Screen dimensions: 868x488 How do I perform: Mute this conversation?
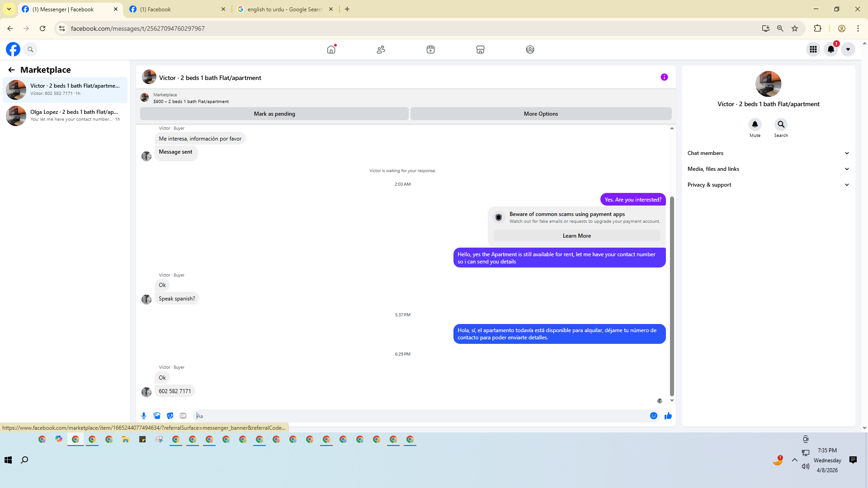click(755, 124)
